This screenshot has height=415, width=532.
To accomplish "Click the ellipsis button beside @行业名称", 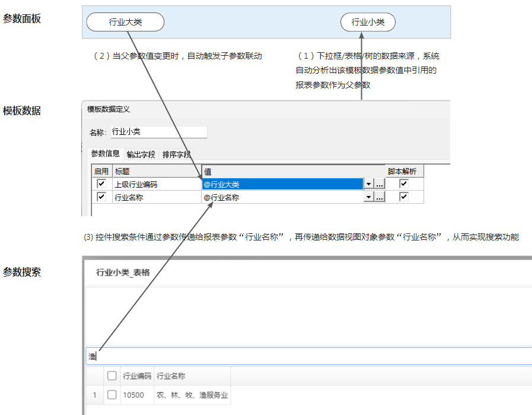I will [x=380, y=198].
